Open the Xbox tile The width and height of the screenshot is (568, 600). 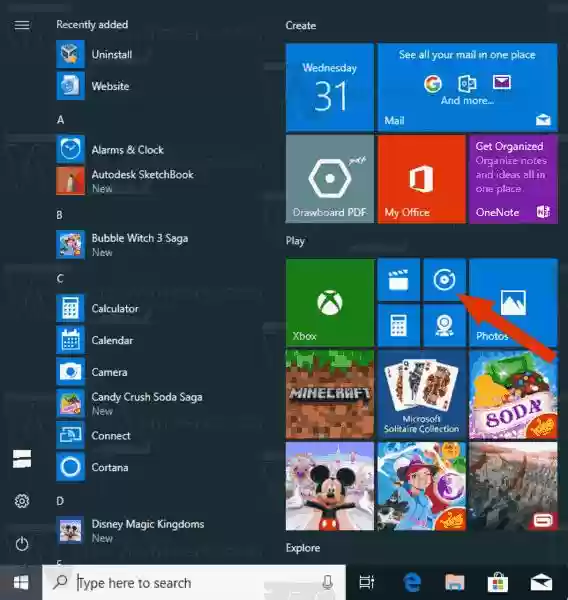(x=330, y=303)
